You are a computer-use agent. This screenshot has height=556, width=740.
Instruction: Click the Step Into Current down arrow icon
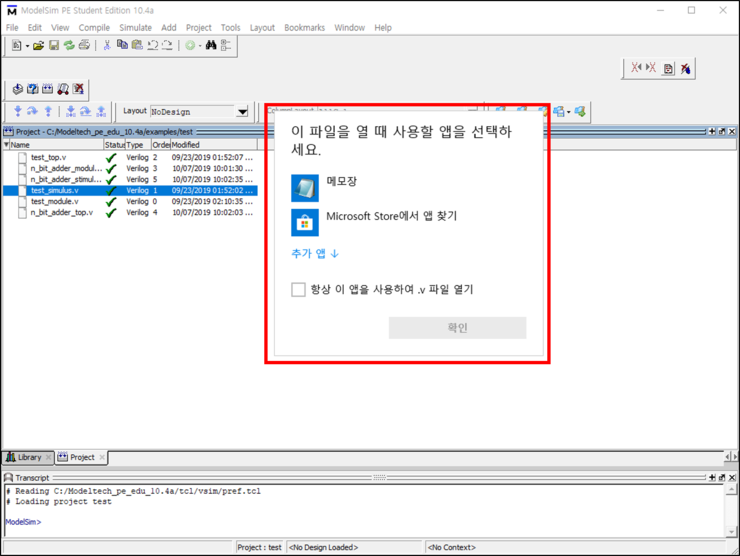click(71, 111)
